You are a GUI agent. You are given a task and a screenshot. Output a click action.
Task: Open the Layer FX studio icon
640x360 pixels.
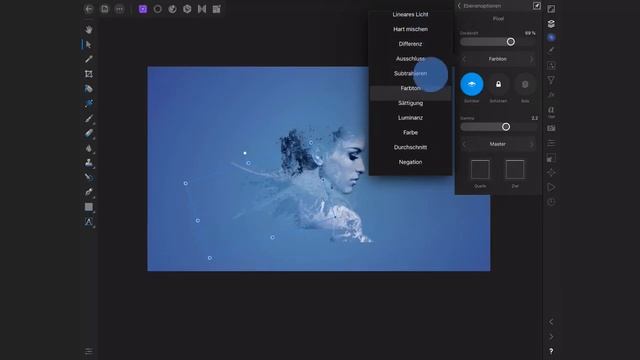(x=551, y=95)
